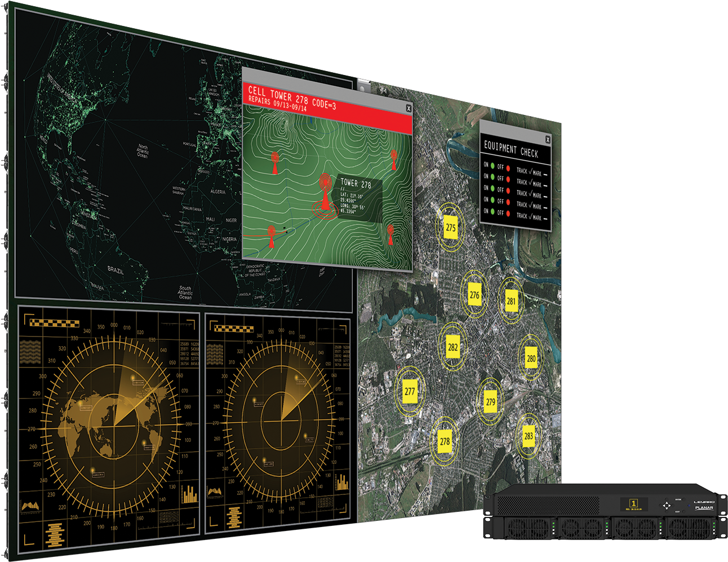The image size is (728, 562).
Task: Click tower marker 283 on the satellite map
Action: pos(528,435)
